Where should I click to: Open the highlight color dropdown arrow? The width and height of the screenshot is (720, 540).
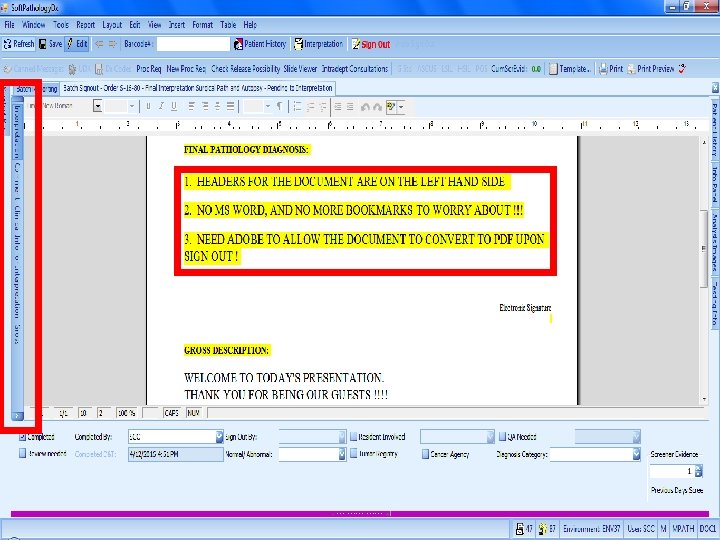click(401, 107)
